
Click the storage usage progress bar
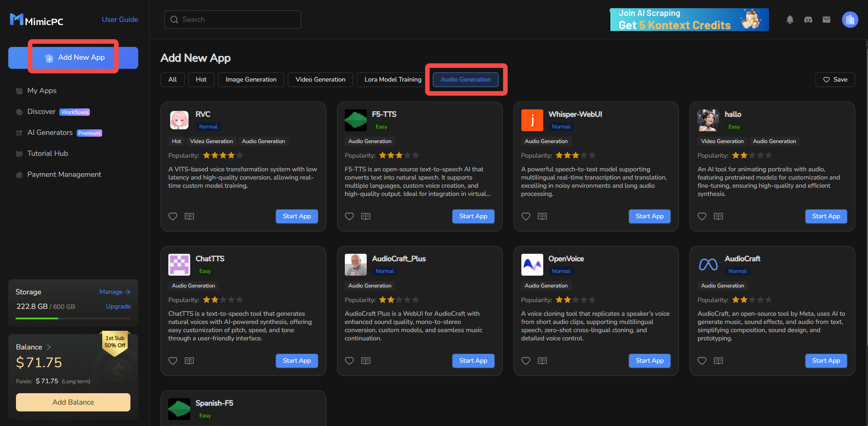point(73,318)
